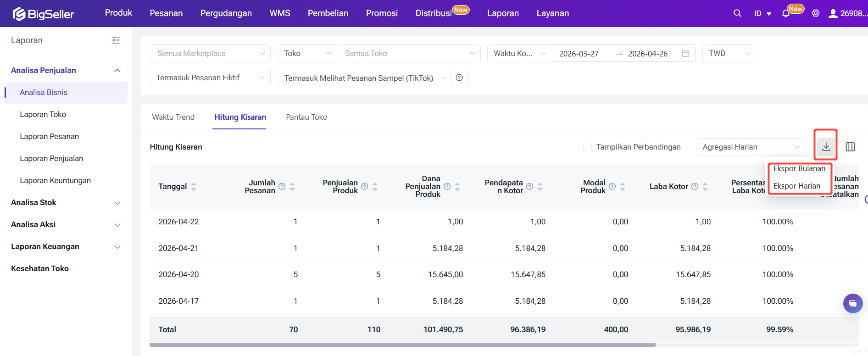Screen dimensions: 868x356
Task: Click the calendar icon in date range
Action: pyautogui.click(x=685, y=54)
